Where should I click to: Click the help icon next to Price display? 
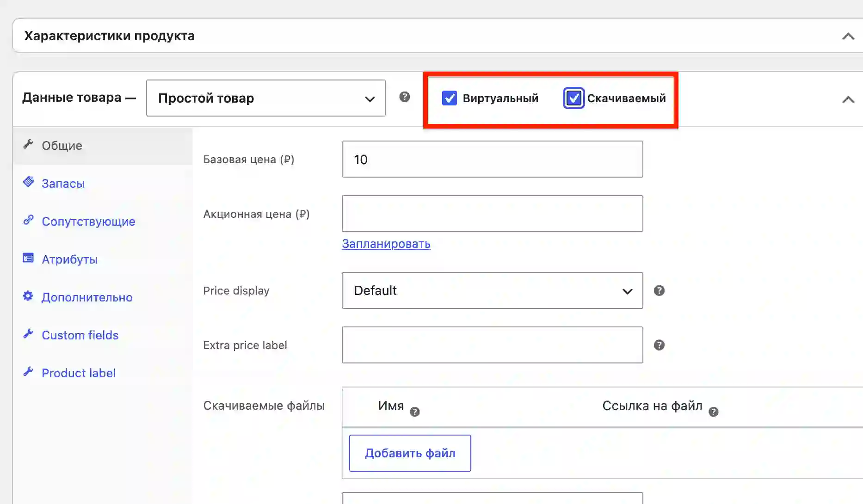[659, 291]
